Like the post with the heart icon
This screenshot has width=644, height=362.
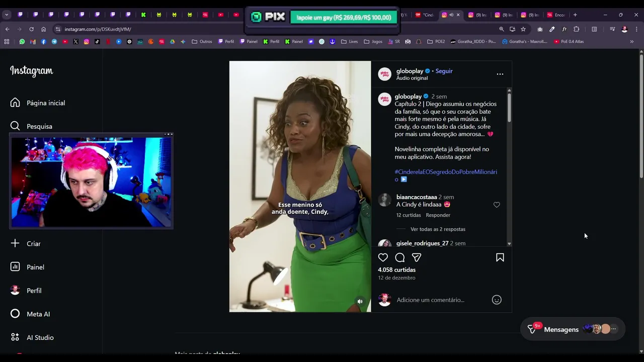coord(383,257)
